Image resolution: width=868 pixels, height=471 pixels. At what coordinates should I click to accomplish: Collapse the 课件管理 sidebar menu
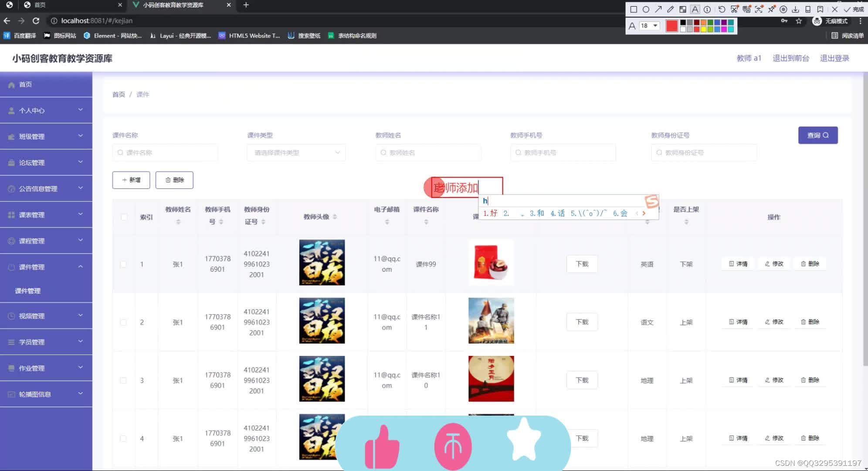coord(46,267)
